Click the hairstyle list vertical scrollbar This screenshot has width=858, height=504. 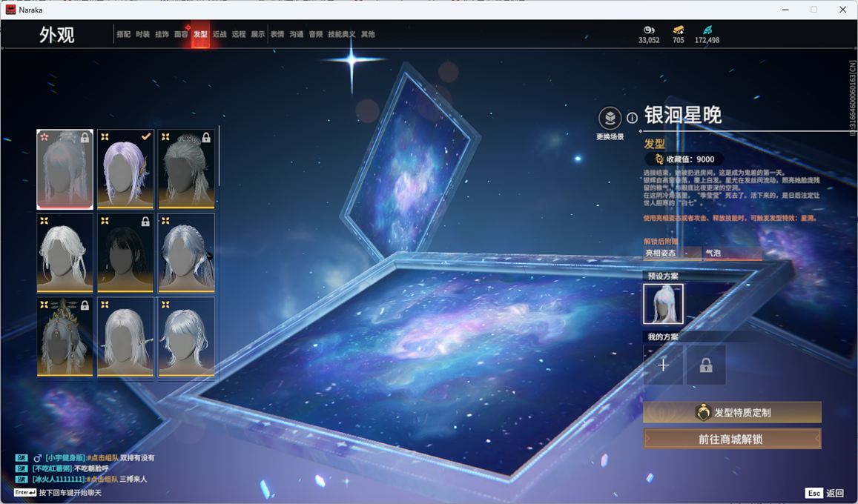tap(219, 156)
